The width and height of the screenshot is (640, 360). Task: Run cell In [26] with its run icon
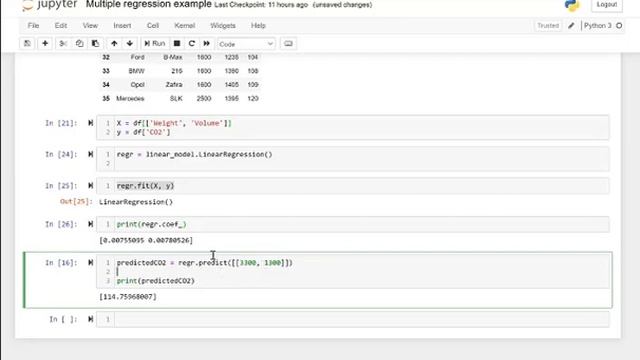point(91,224)
